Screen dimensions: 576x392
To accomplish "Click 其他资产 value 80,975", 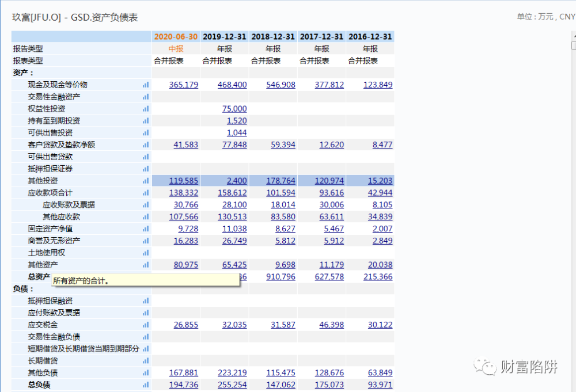I will pos(186,265).
